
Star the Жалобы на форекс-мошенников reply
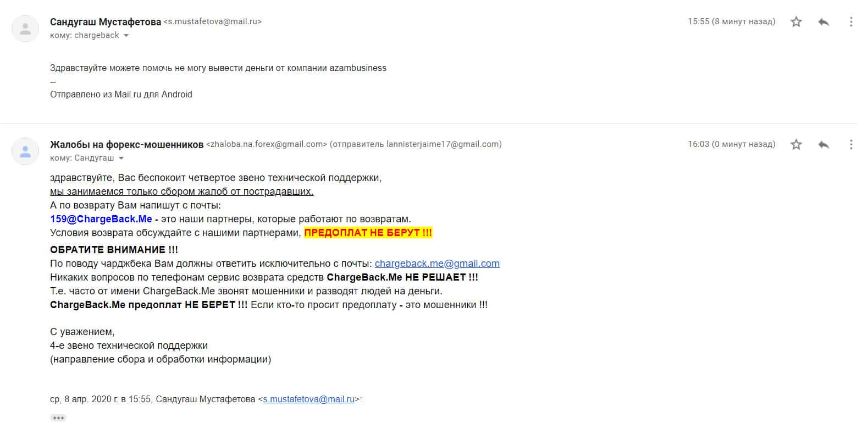796,145
